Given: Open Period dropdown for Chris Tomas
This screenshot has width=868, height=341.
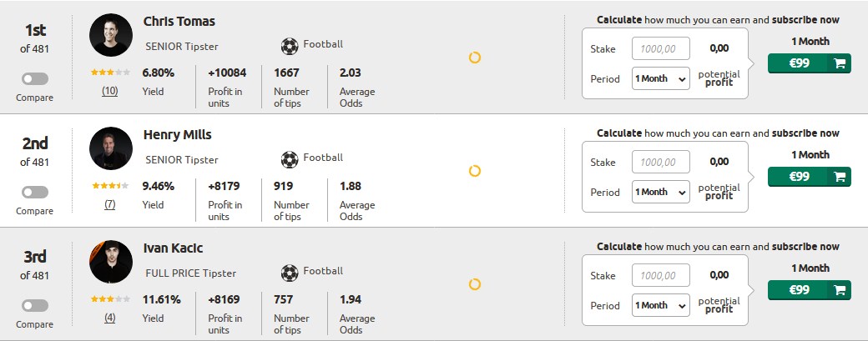Looking at the screenshot, I should [x=660, y=78].
